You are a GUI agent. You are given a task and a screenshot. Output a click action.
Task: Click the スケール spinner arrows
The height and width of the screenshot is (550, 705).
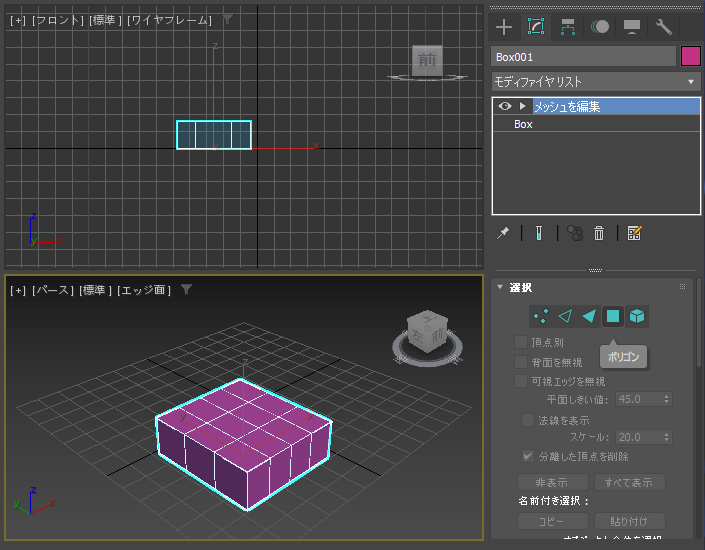click(667, 437)
